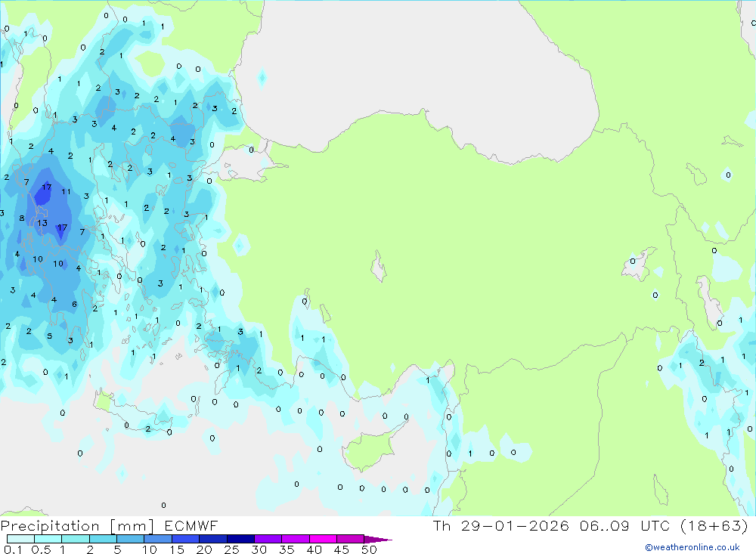Select the 5–10 mm legend color swatch
The width and height of the screenshot is (756, 554).
(x=130, y=539)
